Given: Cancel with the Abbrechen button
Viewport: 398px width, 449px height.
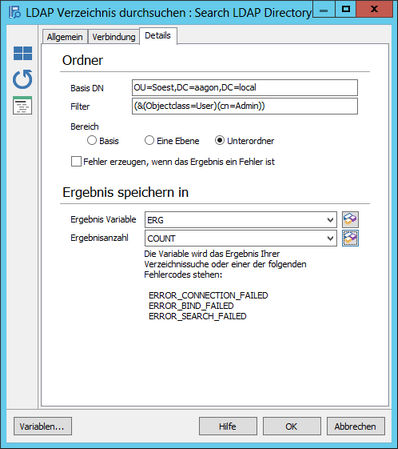Looking at the screenshot, I should (356, 426).
